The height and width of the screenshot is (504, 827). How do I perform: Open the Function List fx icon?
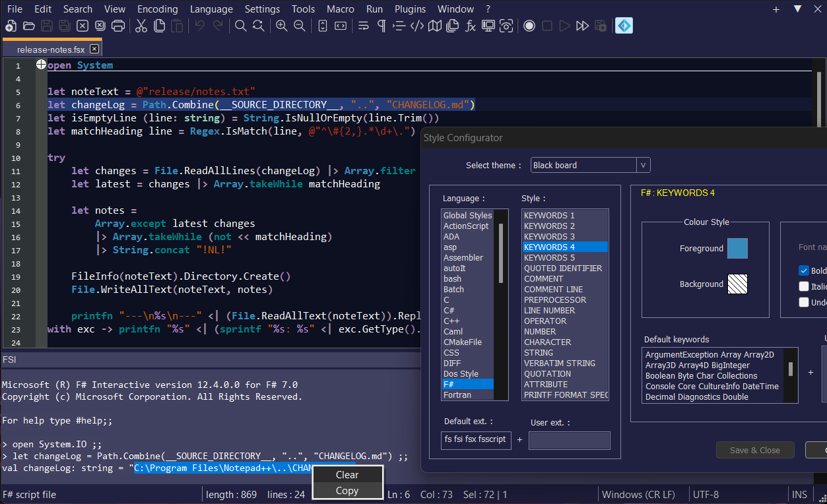click(471, 26)
